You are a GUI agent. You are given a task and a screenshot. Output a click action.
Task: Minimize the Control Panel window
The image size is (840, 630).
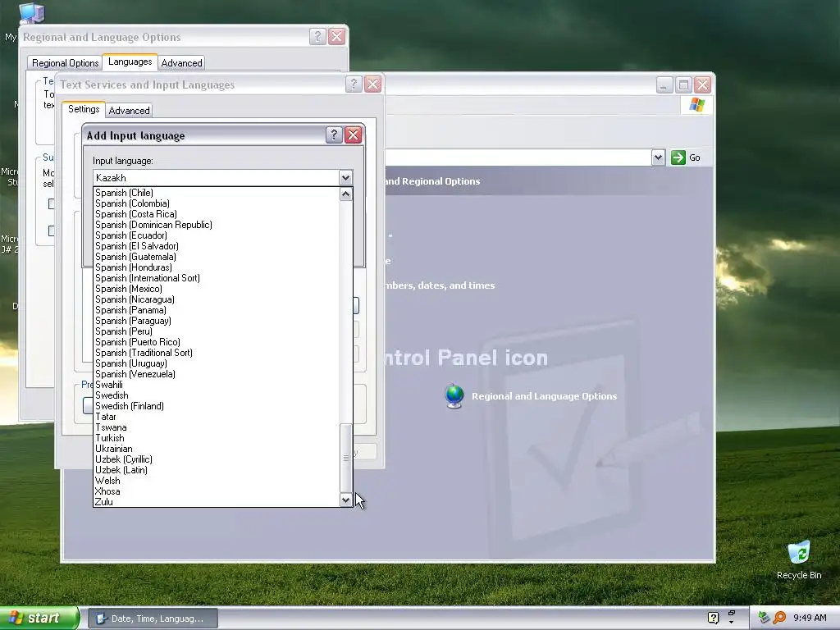tap(664, 84)
